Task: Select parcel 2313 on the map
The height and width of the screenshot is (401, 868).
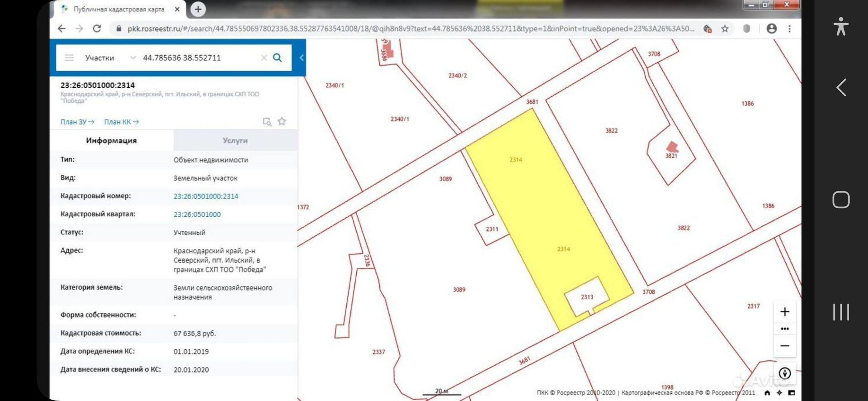Action: pos(587,297)
